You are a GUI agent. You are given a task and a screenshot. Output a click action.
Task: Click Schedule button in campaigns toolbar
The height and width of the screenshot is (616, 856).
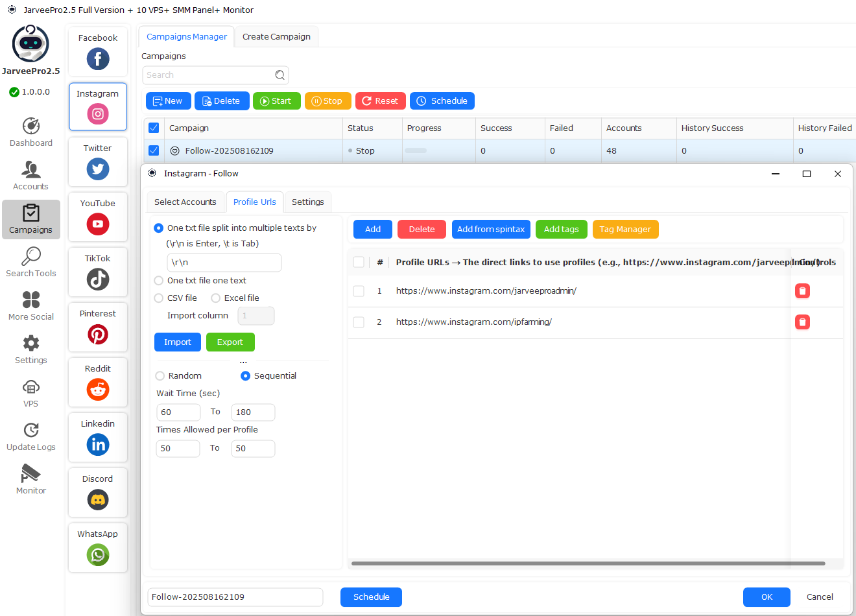[x=442, y=101]
